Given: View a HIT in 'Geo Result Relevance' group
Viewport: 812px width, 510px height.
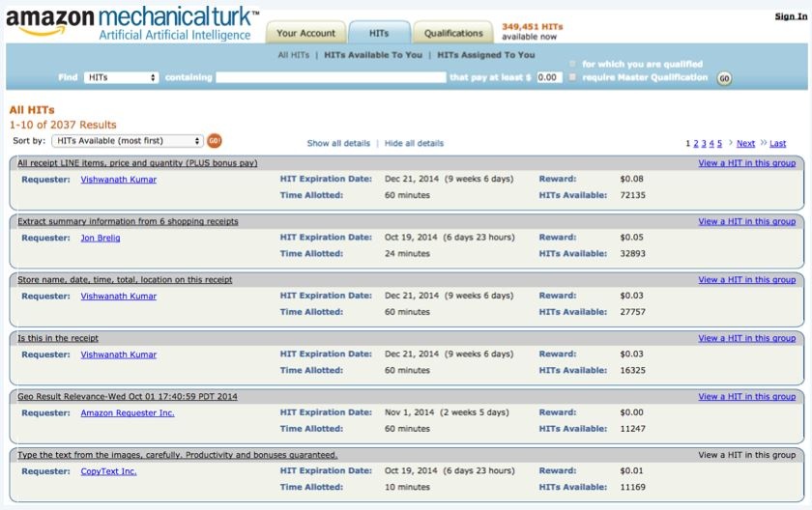Looking at the screenshot, I should [746, 397].
